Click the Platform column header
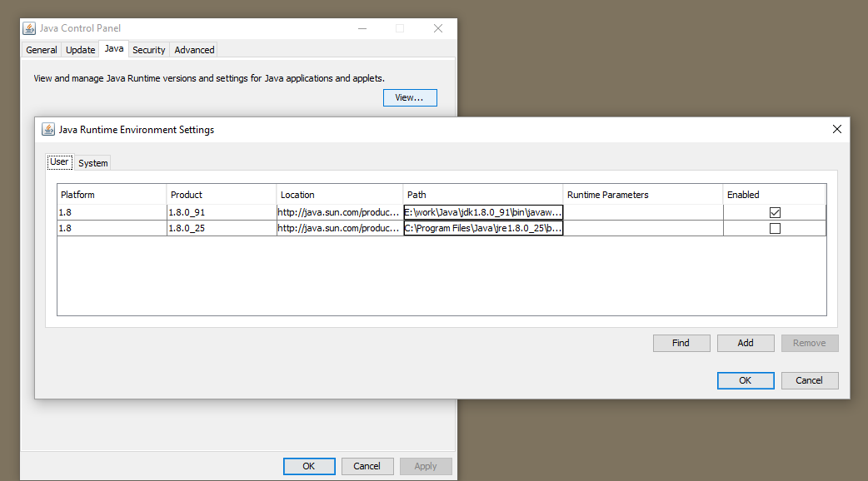This screenshot has height=481, width=868. (112, 195)
